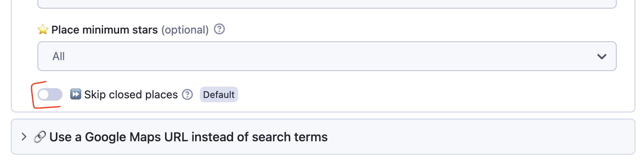644x160 pixels.
Task: Click the white knob of the Skip closed places switch
Action: tap(44, 94)
